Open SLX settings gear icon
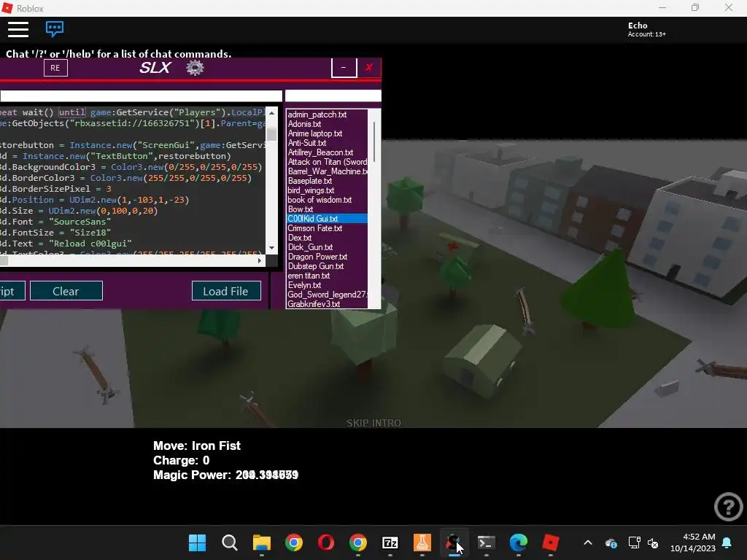This screenshot has width=747, height=560. tap(195, 68)
